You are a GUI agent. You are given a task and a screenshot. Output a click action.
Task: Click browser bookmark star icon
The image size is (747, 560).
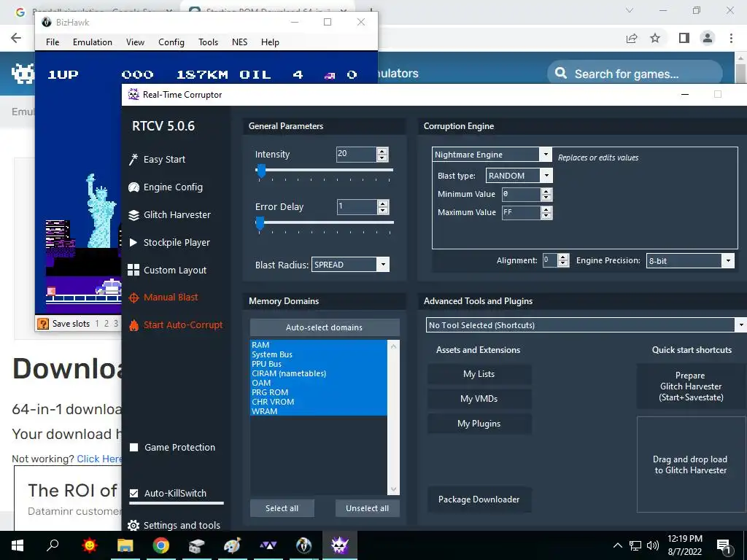[656, 38]
